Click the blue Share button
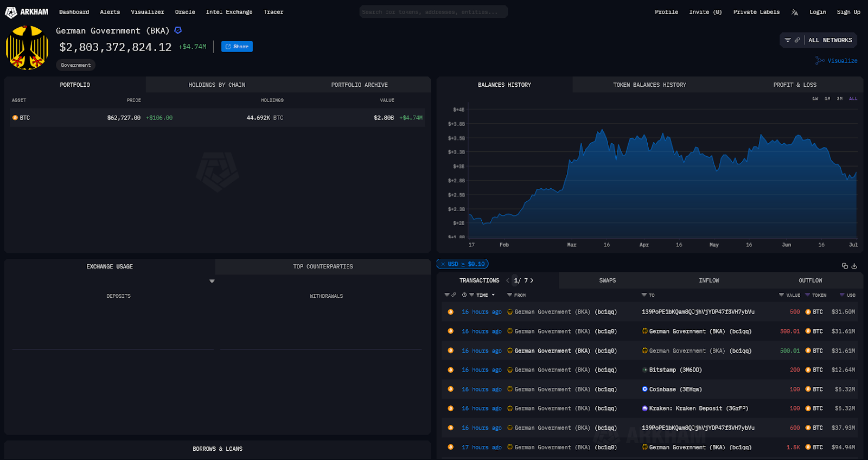868x460 pixels. pyautogui.click(x=237, y=47)
